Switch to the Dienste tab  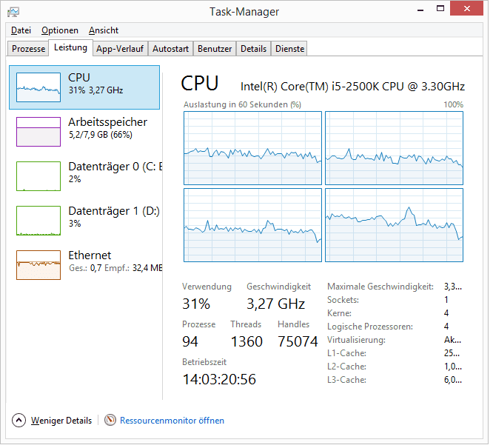[x=289, y=49]
